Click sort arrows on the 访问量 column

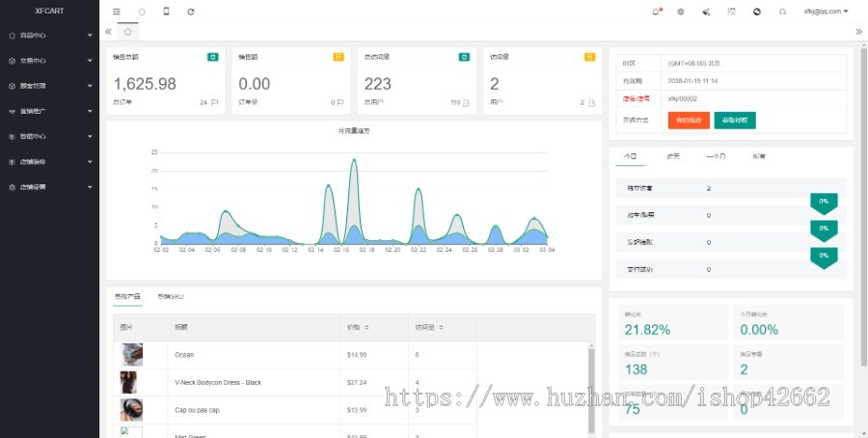[441, 327]
